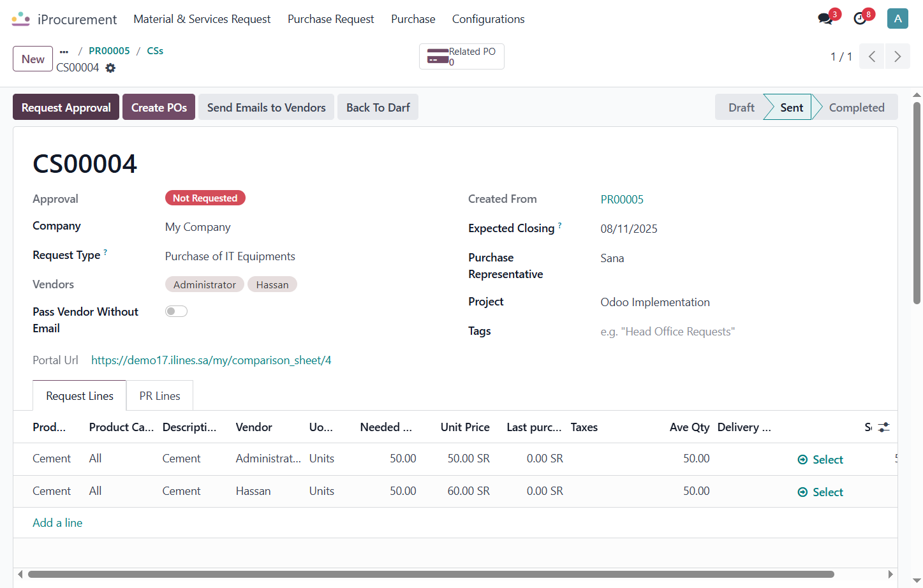Click the horizontal scrollbar of the lines table
923x588 pixels.
click(431, 574)
